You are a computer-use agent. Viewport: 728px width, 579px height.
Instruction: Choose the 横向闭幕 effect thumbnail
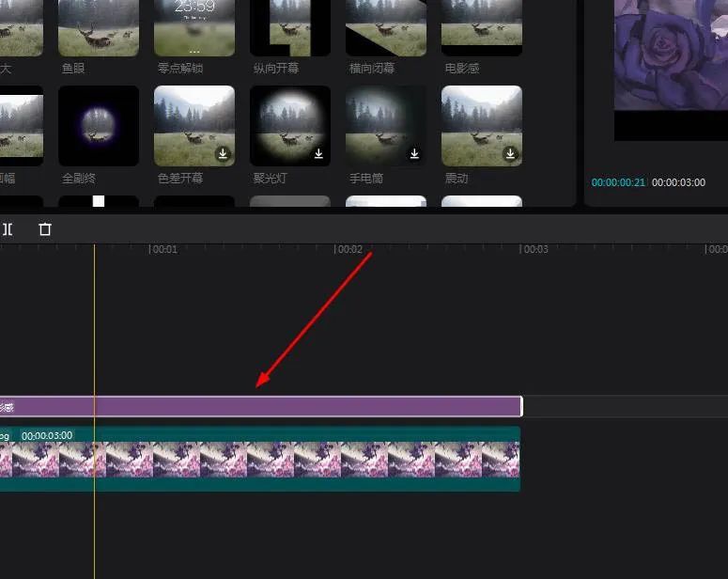386,28
